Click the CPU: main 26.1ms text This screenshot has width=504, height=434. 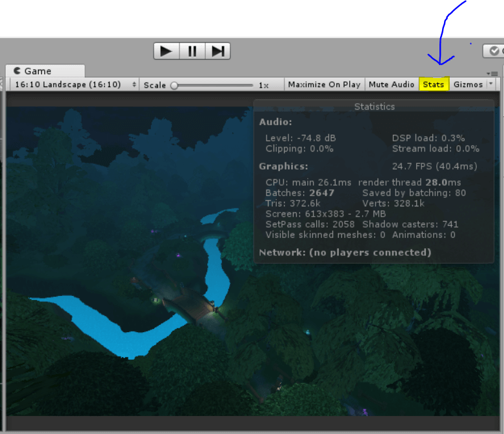308,182
